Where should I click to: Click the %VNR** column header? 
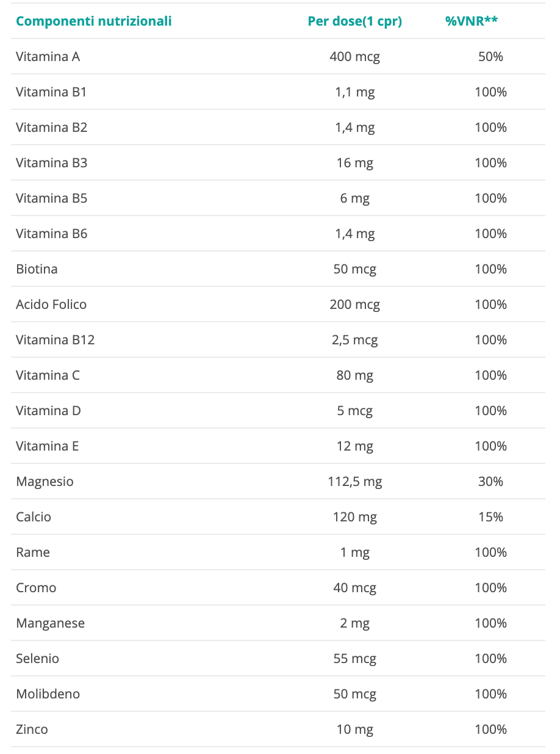[472, 21]
